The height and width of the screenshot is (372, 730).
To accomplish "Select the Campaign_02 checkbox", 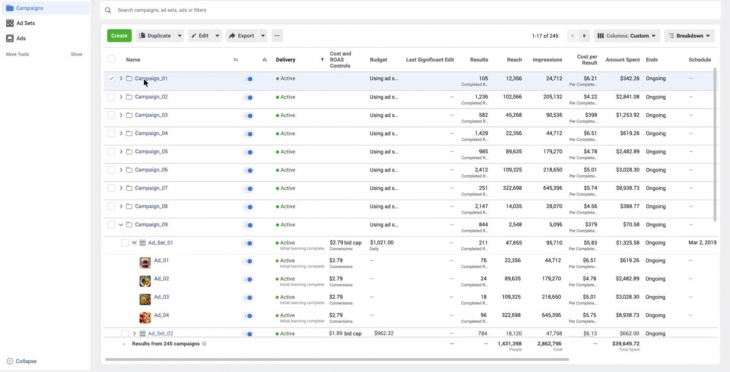I will coord(111,97).
